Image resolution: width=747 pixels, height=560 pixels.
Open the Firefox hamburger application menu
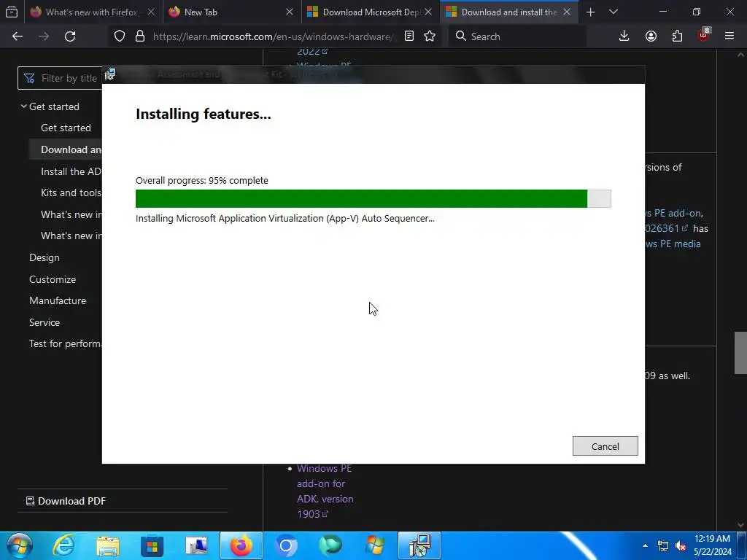729,36
